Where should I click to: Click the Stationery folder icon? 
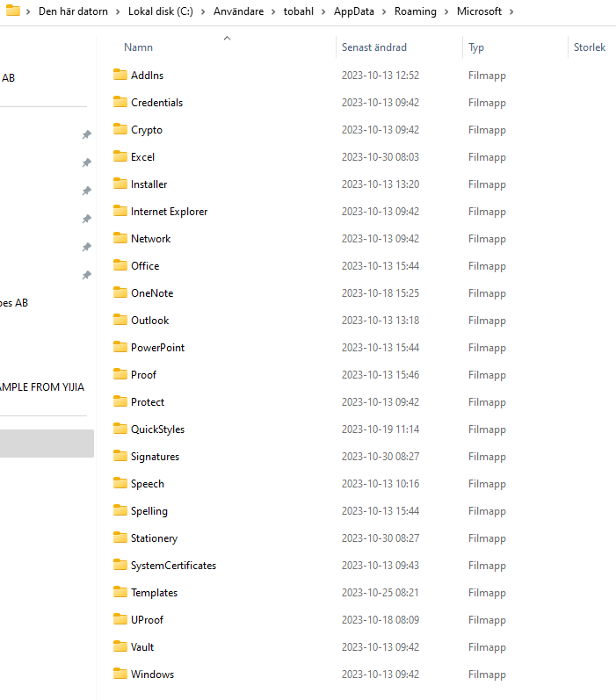120,538
